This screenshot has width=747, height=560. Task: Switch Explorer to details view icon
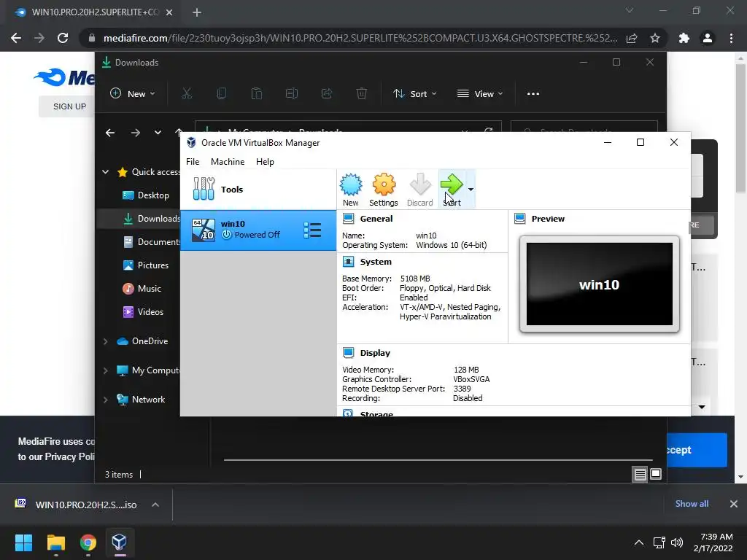click(x=640, y=474)
